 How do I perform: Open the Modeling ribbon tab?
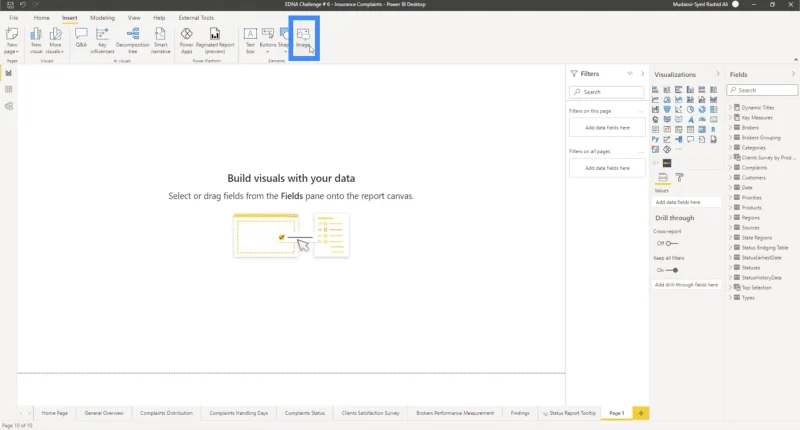coord(102,18)
